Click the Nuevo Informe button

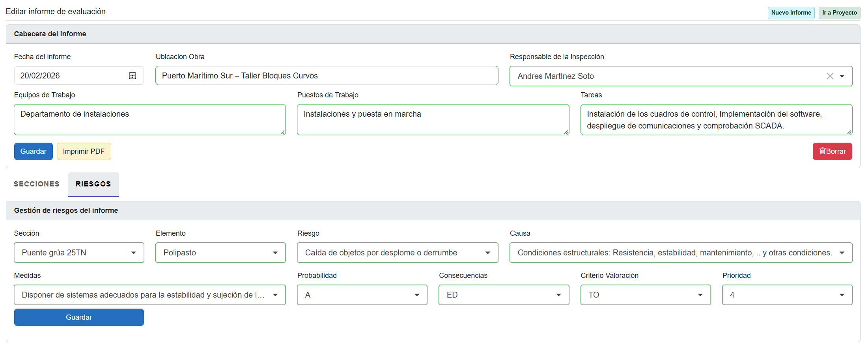pos(791,13)
